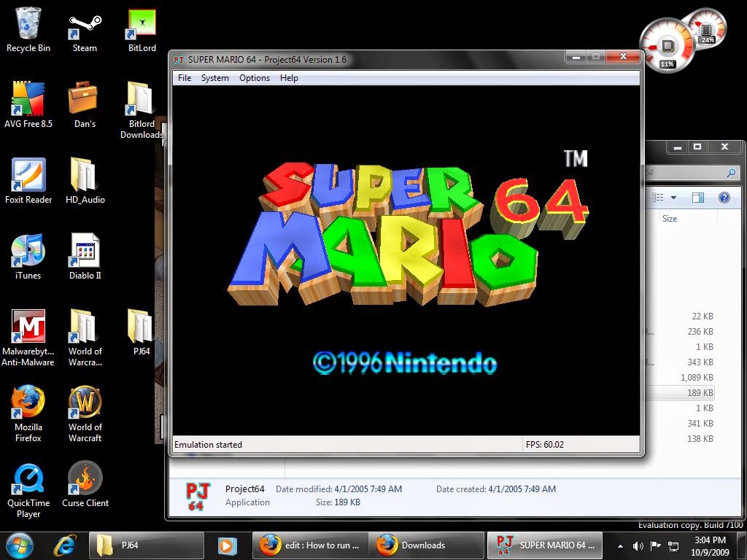Select the BitLord desktop icon

(142, 29)
